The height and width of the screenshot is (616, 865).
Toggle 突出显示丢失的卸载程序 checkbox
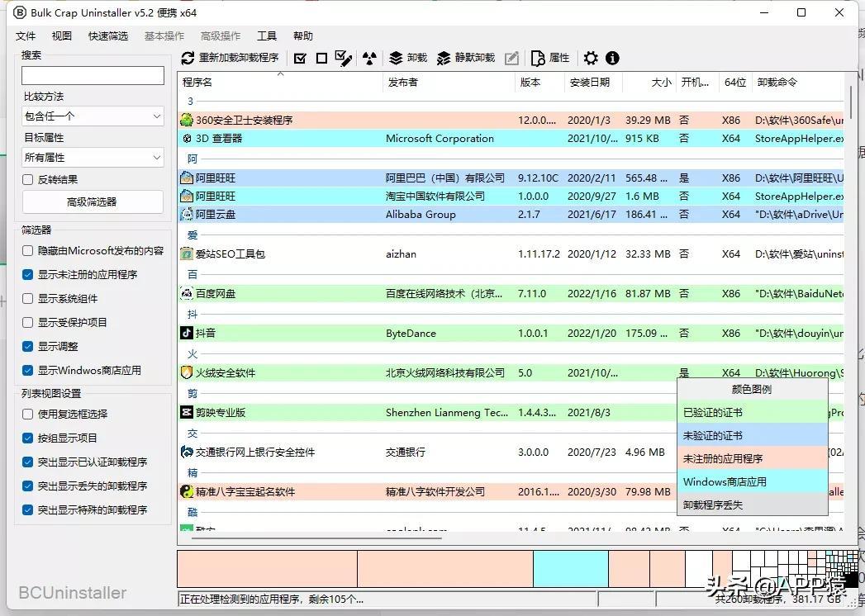27,486
